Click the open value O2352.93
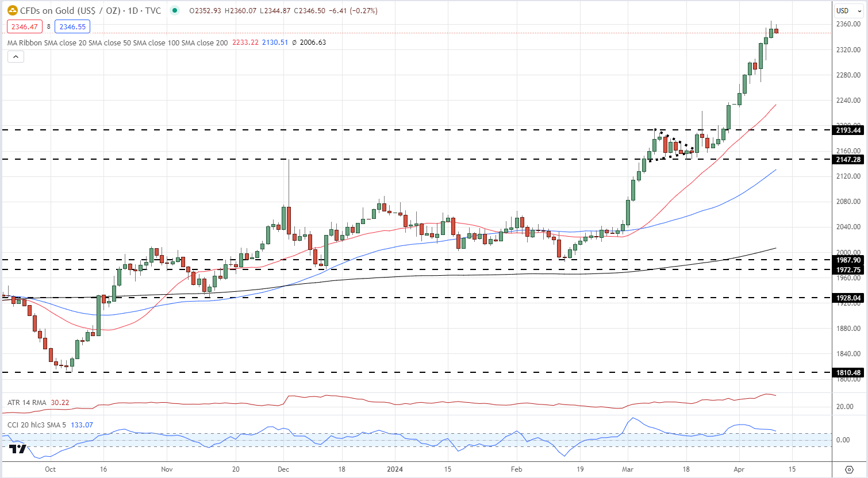This screenshot has height=478, width=868. coord(205,11)
